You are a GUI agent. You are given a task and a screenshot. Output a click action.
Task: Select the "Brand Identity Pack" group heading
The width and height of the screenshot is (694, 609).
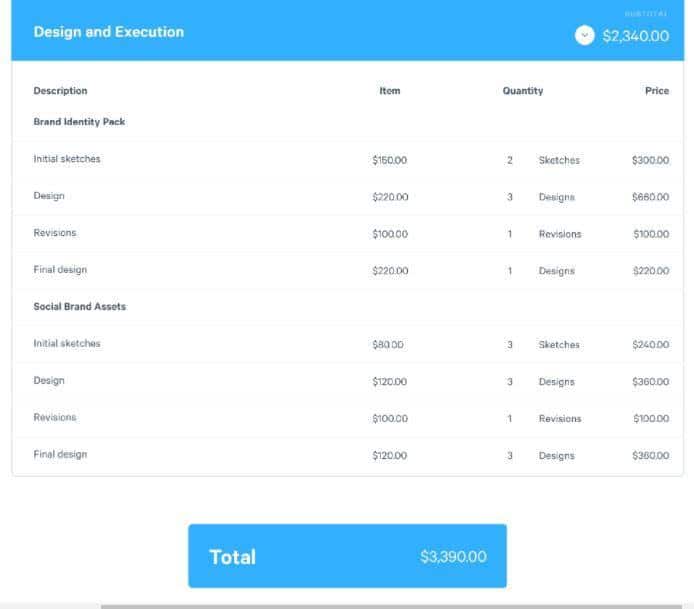coord(79,122)
